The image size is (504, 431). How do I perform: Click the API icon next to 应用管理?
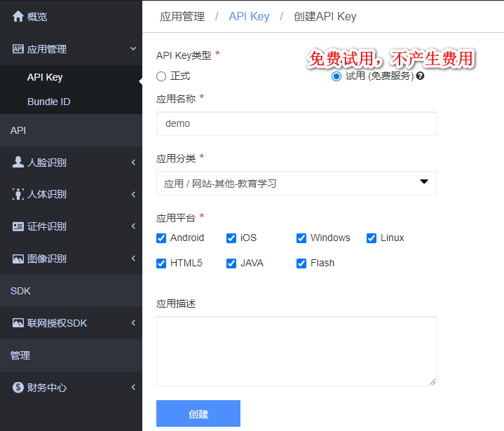pyautogui.click(x=18, y=49)
